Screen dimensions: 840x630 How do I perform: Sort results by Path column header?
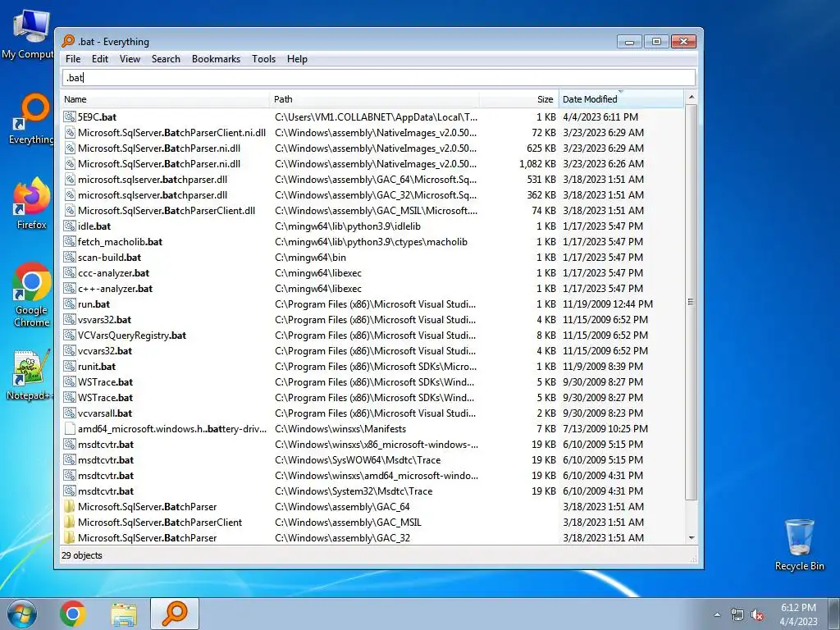click(374, 99)
